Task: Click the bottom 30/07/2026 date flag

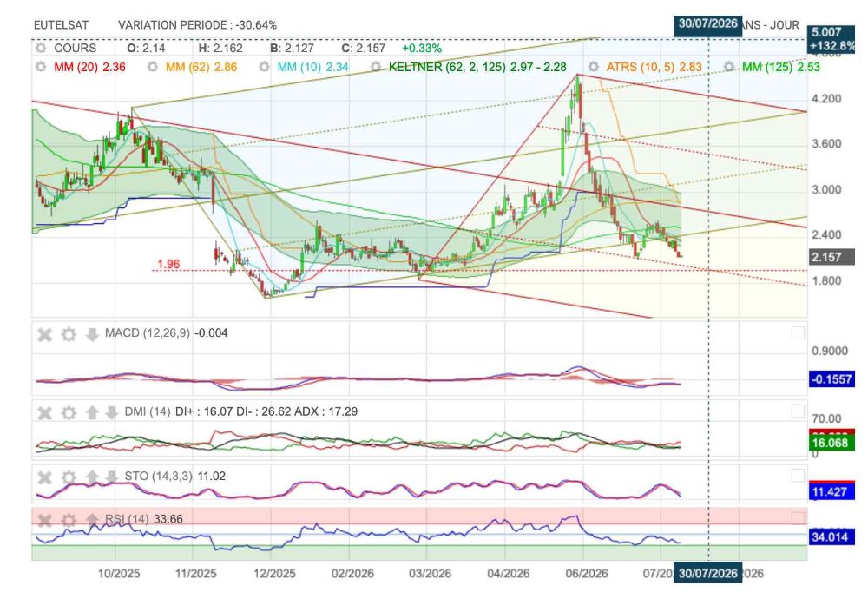Action: pyautogui.click(x=707, y=573)
